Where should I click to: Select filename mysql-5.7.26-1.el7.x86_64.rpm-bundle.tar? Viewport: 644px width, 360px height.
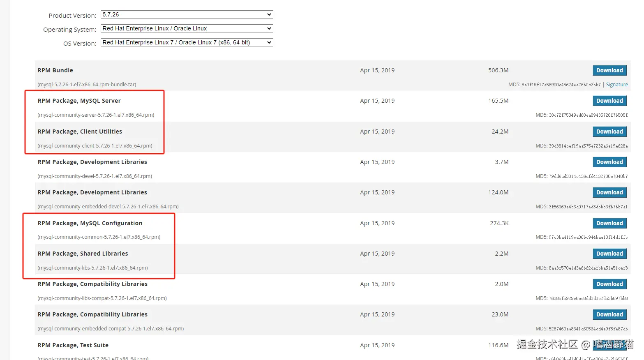coord(87,85)
